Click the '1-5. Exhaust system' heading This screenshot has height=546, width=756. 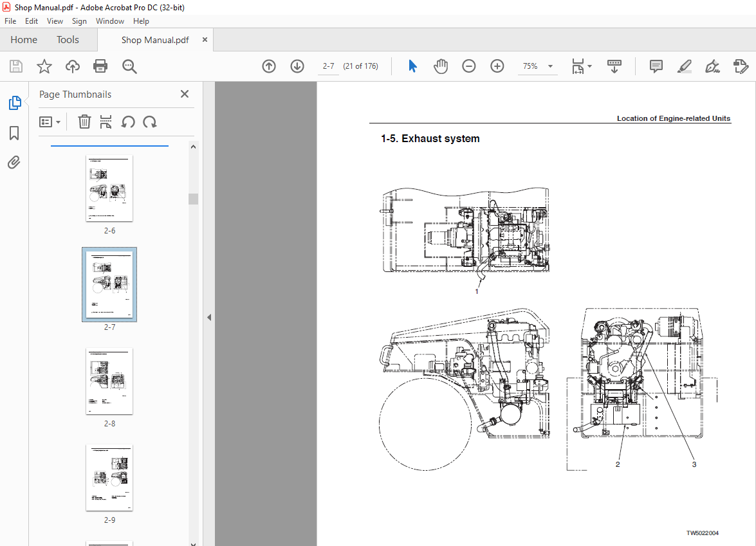point(430,138)
